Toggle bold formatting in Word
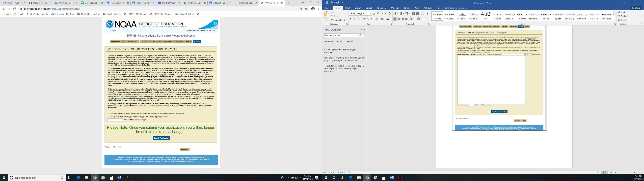The image size is (644, 181). 351,19
